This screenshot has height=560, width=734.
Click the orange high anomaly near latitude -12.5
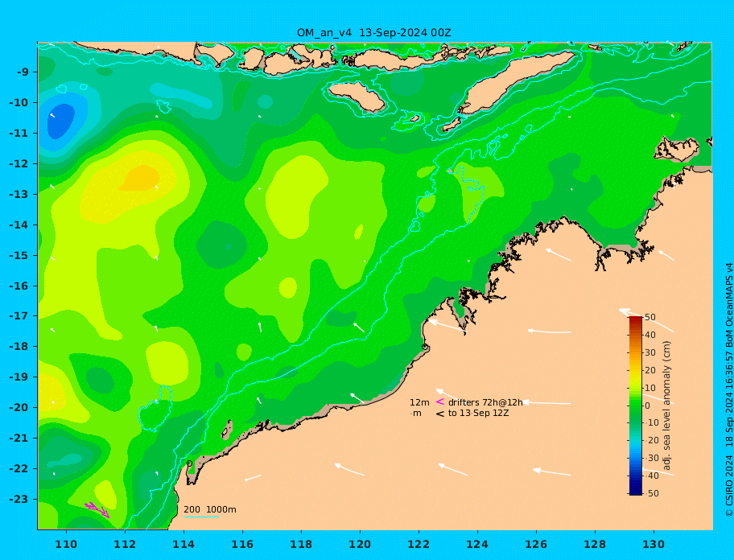pos(139,179)
